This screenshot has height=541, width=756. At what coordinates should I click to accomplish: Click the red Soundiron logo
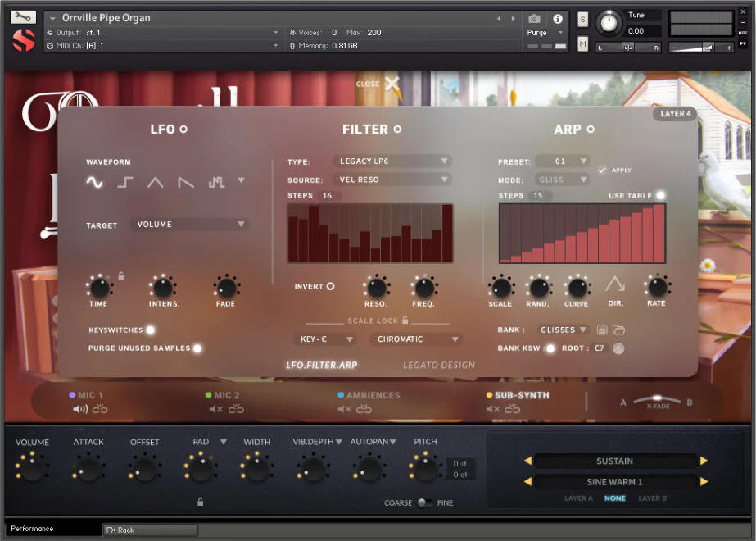[23, 39]
